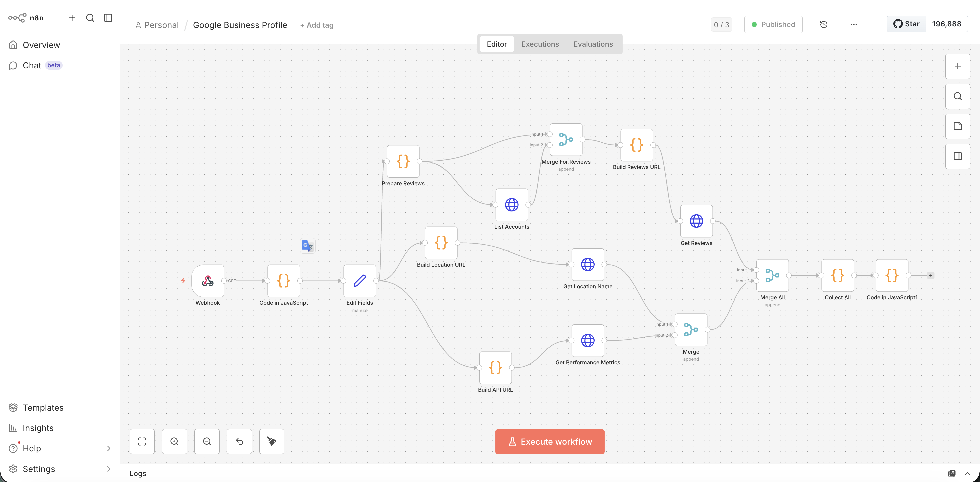Open the Webhook trigger node

pos(207,281)
